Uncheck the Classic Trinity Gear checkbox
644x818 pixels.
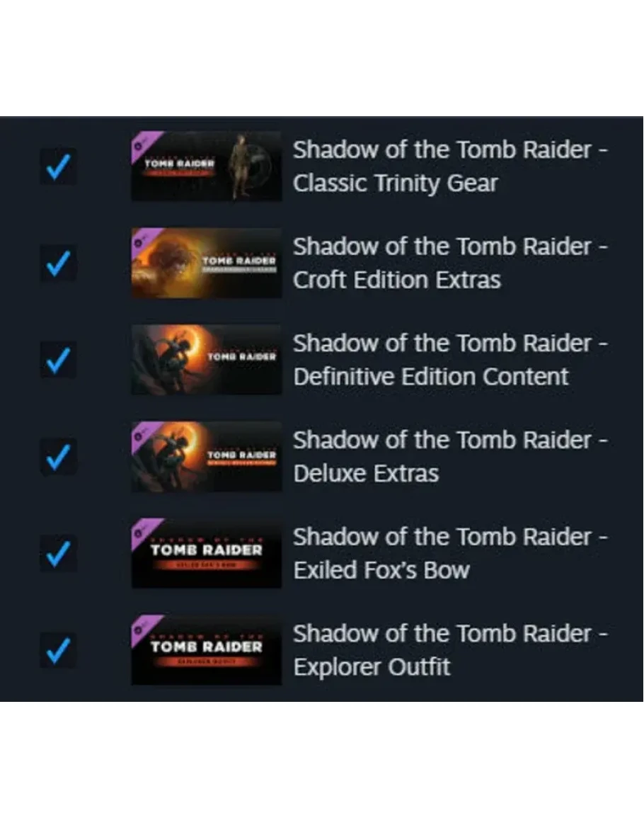(x=59, y=166)
